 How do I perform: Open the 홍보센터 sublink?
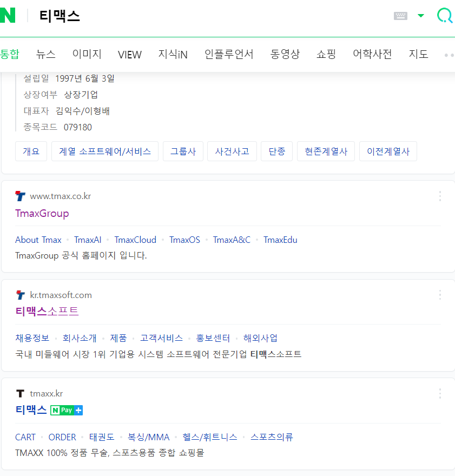[x=213, y=338]
